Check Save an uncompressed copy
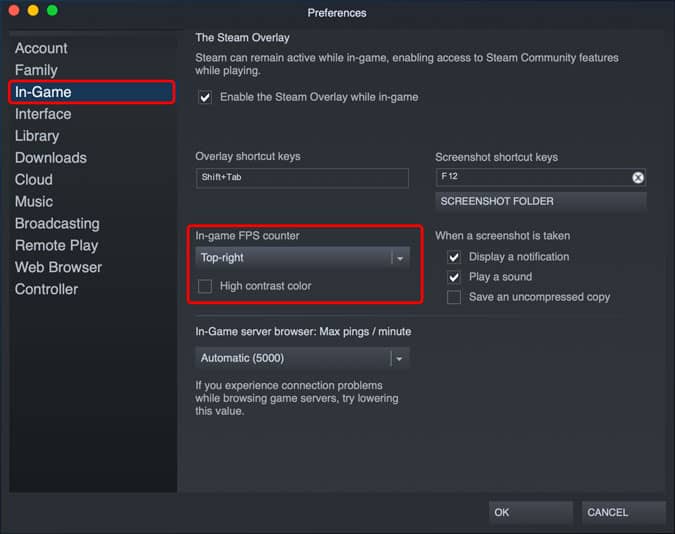This screenshot has height=534, width=675. point(454,297)
